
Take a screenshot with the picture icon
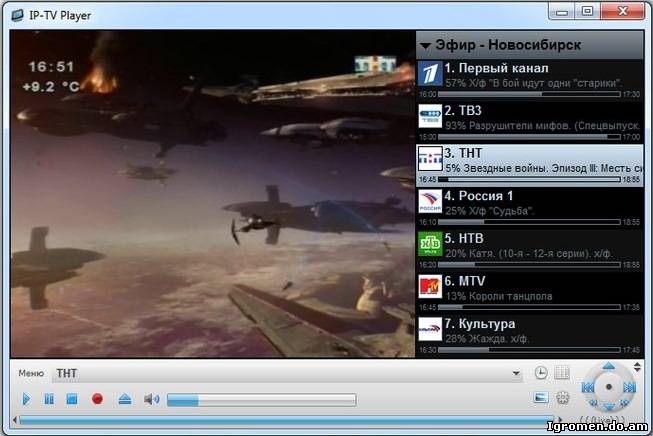541,397
